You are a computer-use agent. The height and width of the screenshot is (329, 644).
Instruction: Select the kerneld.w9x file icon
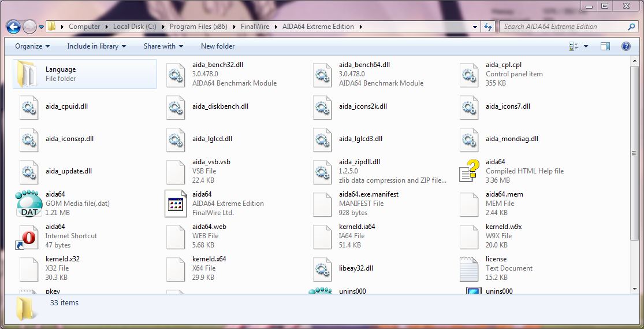coord(469,237)
